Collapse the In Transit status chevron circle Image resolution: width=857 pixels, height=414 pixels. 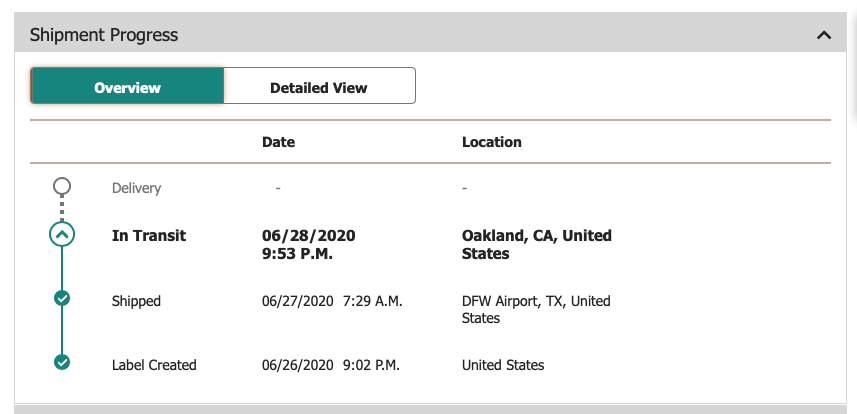pos(62,235)
